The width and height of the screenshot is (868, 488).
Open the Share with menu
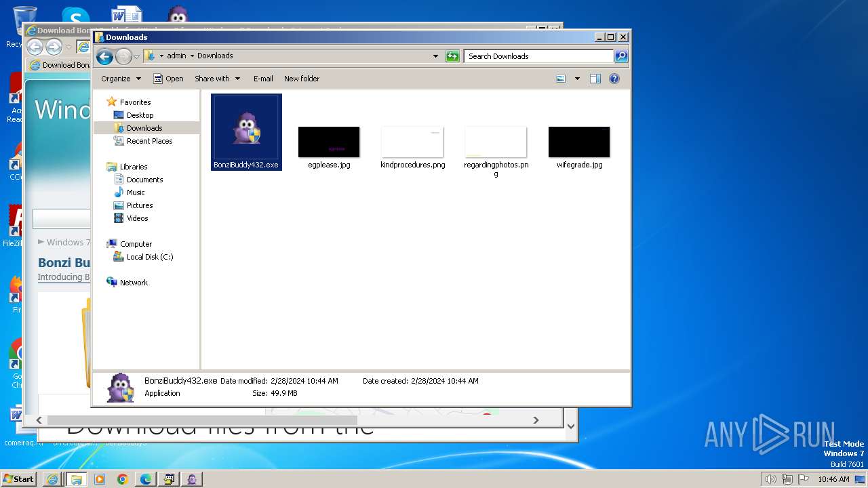217,79
